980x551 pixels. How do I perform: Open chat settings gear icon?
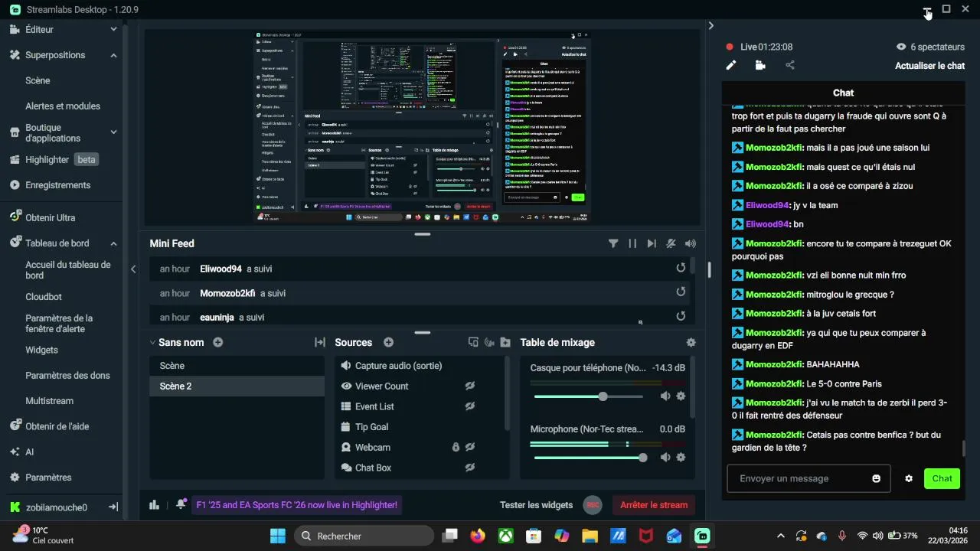coord(909,478)
